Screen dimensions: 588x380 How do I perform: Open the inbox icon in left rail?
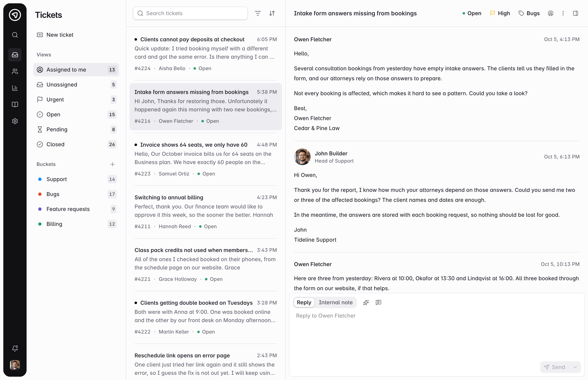15,55
